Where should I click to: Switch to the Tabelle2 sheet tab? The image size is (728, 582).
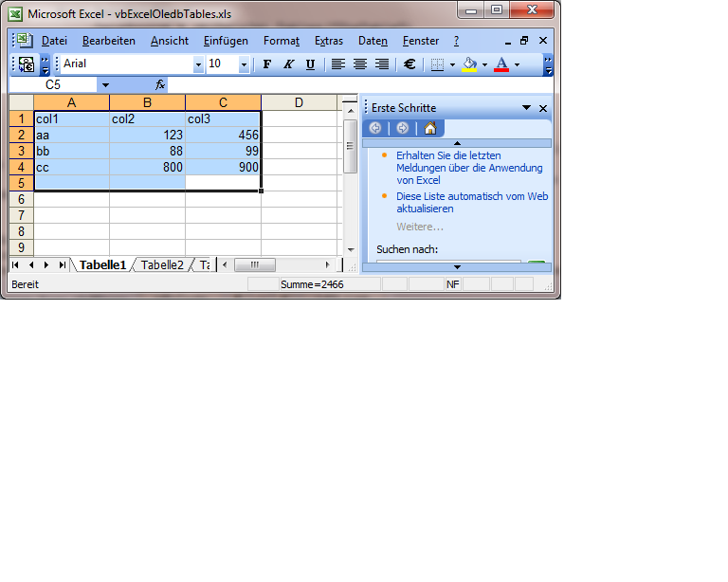tap(162, 265)
